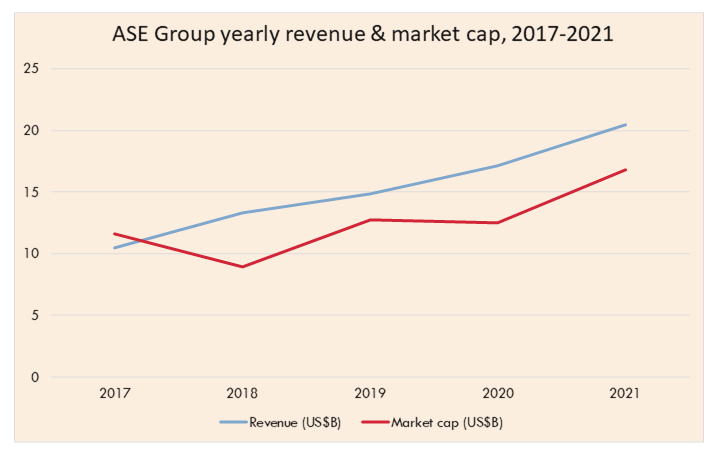Click the 2021 x-axis label
718x454 pixels.
625,393
